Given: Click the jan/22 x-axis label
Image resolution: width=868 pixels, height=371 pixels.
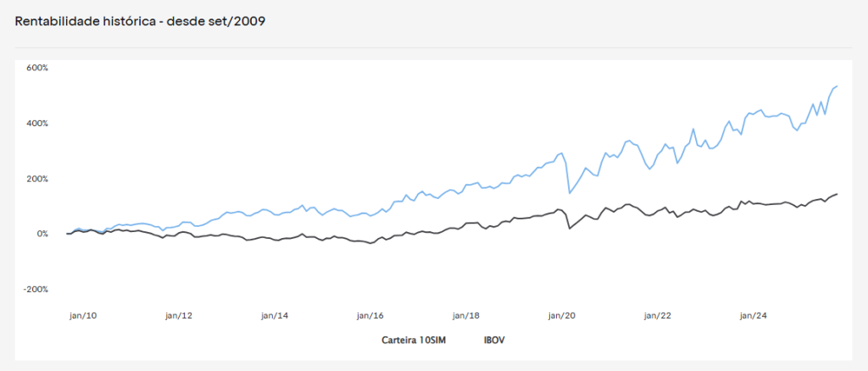Looking at the screenshot, I should [658, 316].
